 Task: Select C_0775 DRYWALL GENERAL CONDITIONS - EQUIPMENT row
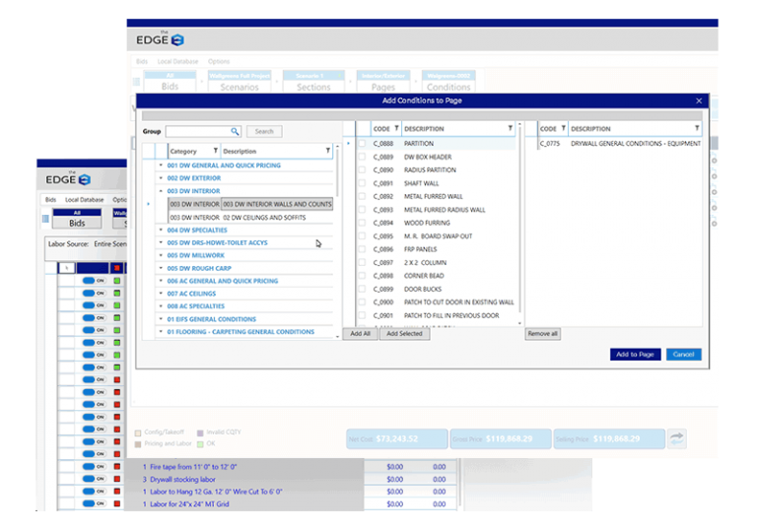coord(620,144)
